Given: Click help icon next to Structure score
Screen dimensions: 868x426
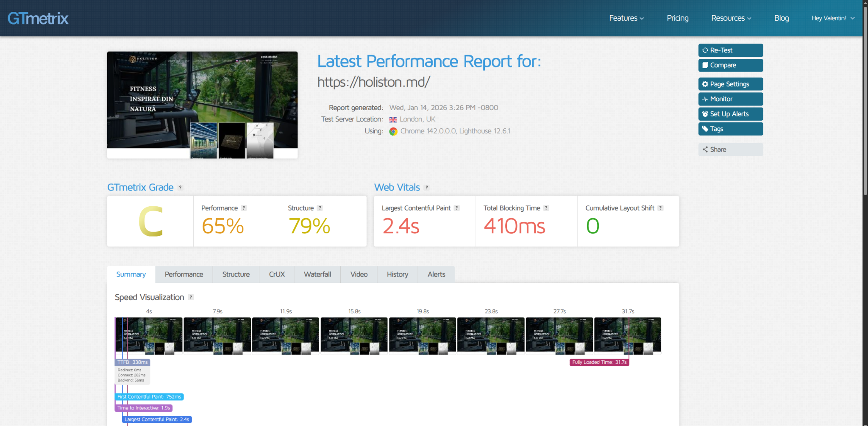Looking at the screenshot, I should (x=320, y=208).
